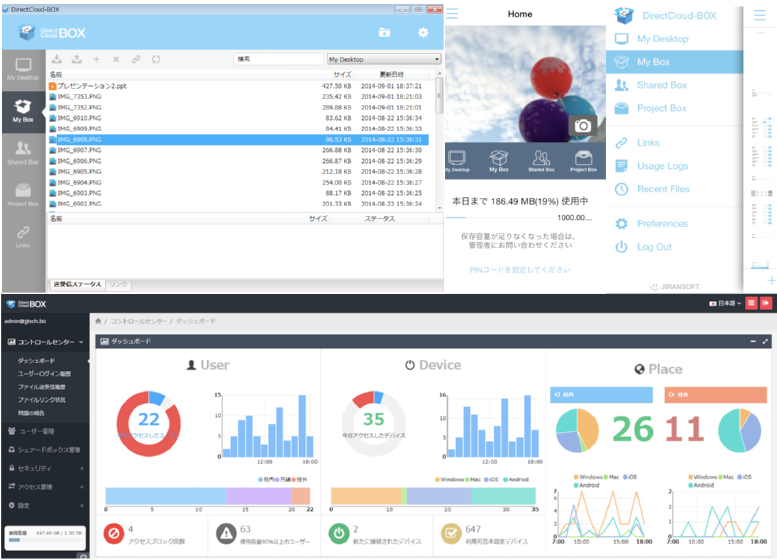Viewport: 777px width, 560px height.
Task: Expand the アクセス管理 sidebar section
Action: pos(45,487)
